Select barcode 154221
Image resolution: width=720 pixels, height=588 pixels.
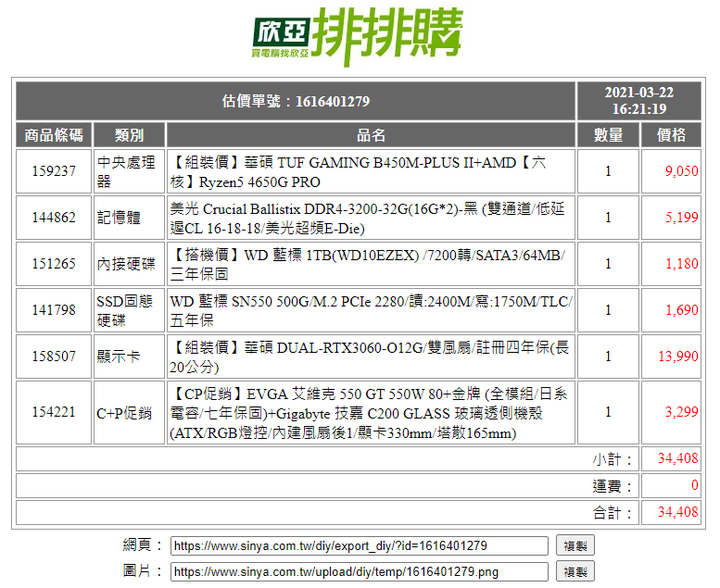54,412
